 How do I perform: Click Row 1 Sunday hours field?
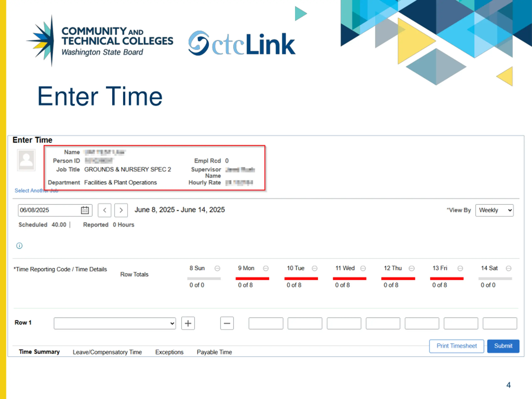(x=266, y=323)
